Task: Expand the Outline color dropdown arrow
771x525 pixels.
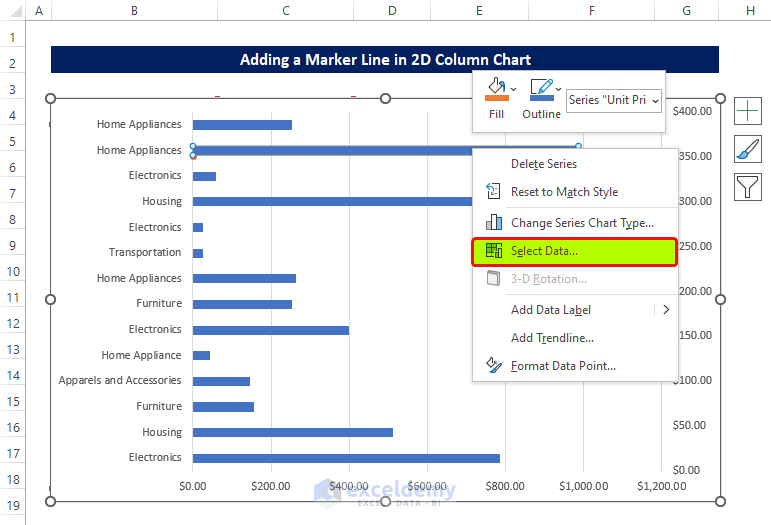Action: (558, 90)
